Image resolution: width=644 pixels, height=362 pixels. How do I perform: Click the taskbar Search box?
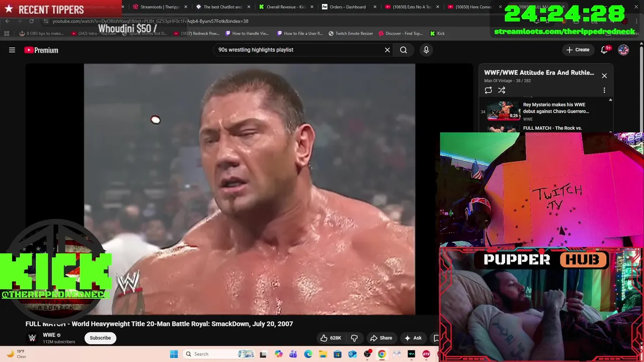(x=219, y=354)
